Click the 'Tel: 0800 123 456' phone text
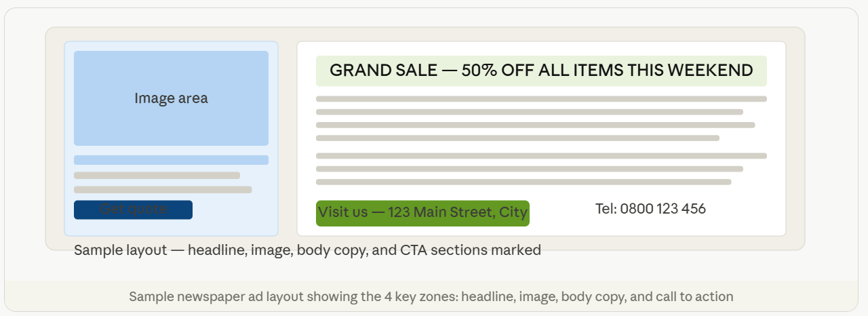 pos(650,209)
